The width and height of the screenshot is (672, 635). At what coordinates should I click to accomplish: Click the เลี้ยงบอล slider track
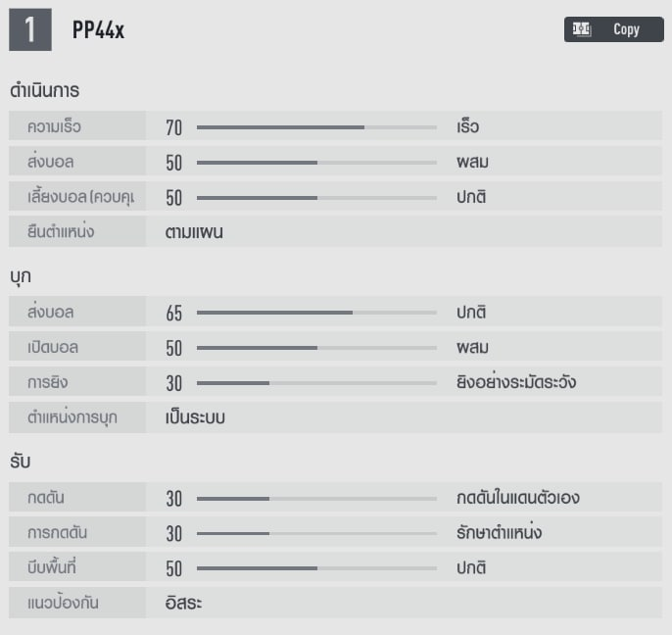point(316,198)
